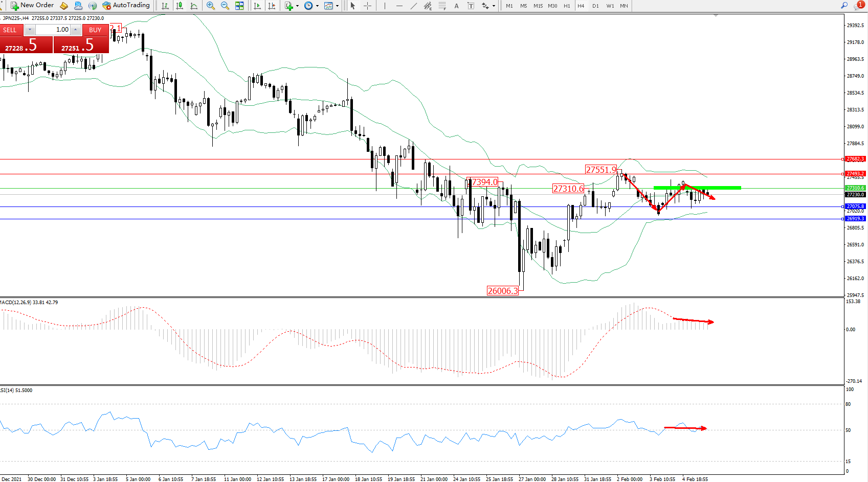The image size is (868, 482).
Task: Toggle the AutoTrading button
Action: pyautogui.click(x=126, y=6)
